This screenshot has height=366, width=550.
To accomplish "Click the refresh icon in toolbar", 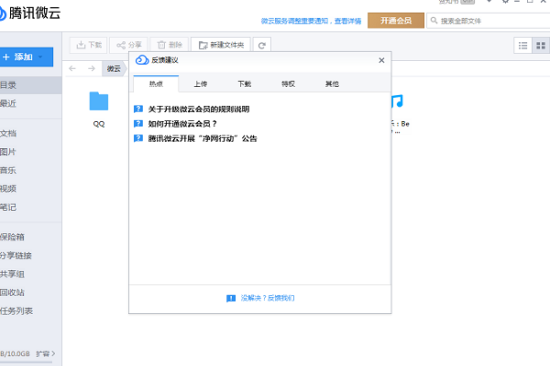I will pos(262,45).
